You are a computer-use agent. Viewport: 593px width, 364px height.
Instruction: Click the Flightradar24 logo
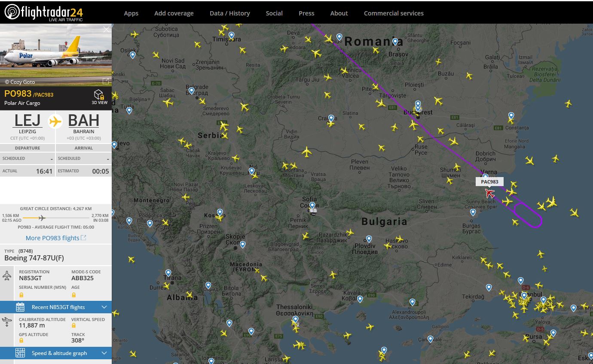(x=43, y=12)
